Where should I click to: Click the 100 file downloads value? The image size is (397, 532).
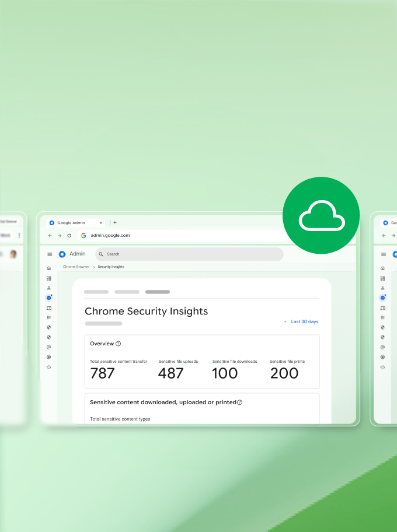(225, 373)
